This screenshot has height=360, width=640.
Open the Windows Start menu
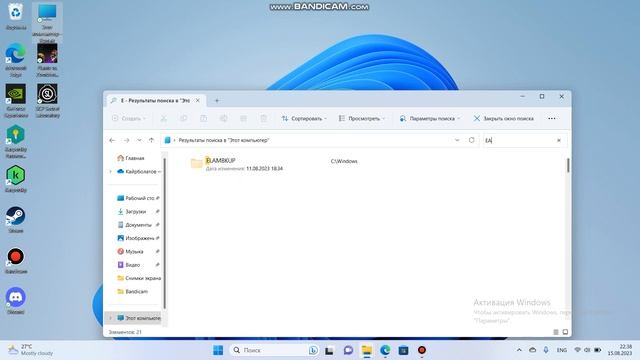tap(218, 350)
